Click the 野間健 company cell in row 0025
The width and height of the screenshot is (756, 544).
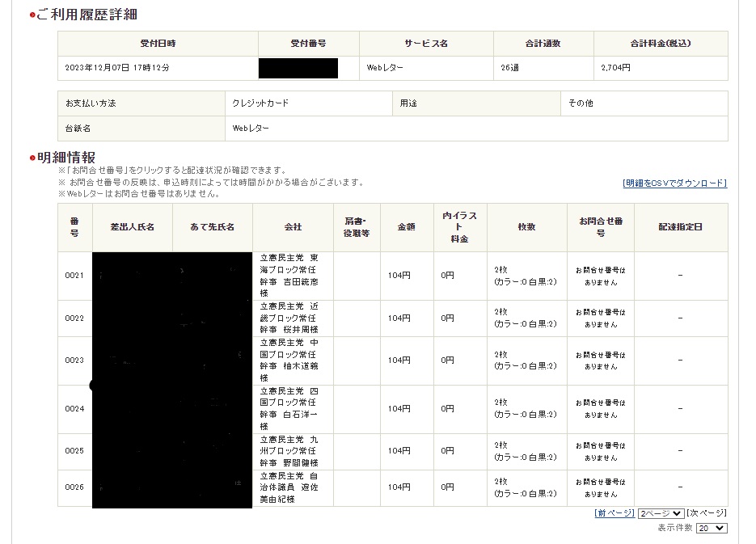[x=293, y=451]
